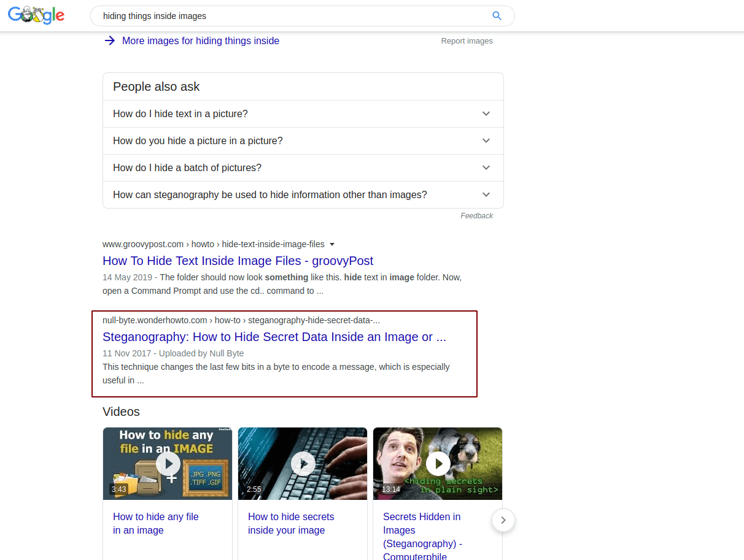
Task: Expand 'How do I hide text in a picture?'
Action: click(486, 114)
